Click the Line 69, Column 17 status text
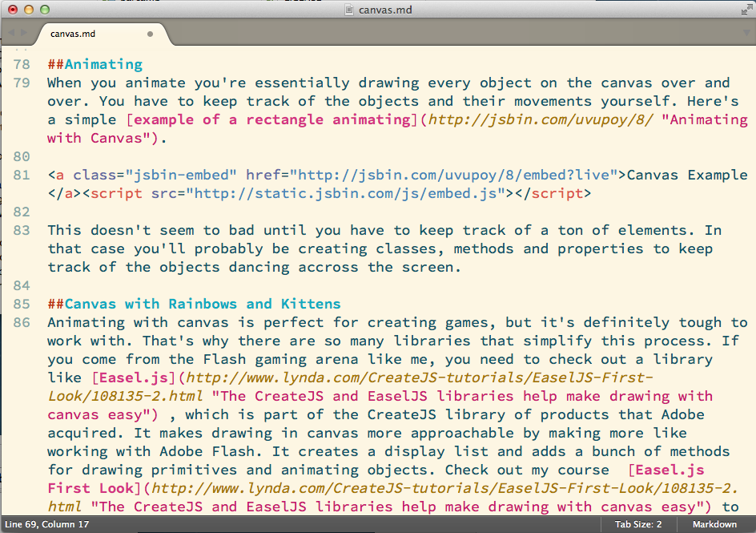Image resolution: width=756 pixels, height=533 pixels. [x=45, y=524]
